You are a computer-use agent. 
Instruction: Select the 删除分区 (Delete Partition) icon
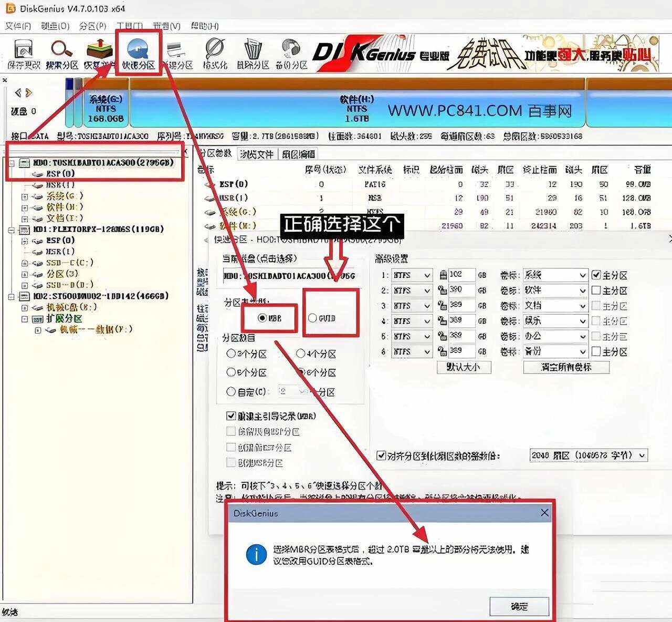tap(252, 51)
